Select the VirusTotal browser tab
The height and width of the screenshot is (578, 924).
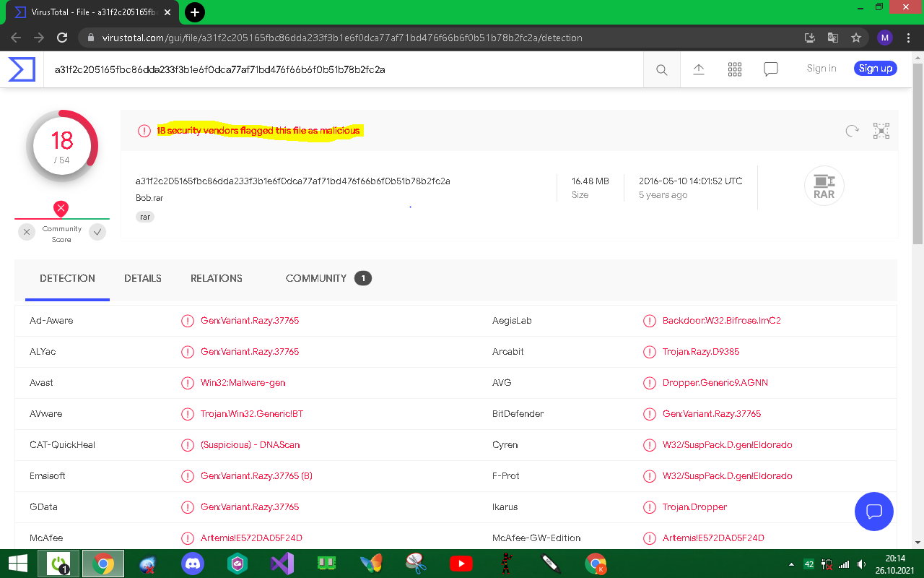(x=91, y=12)
